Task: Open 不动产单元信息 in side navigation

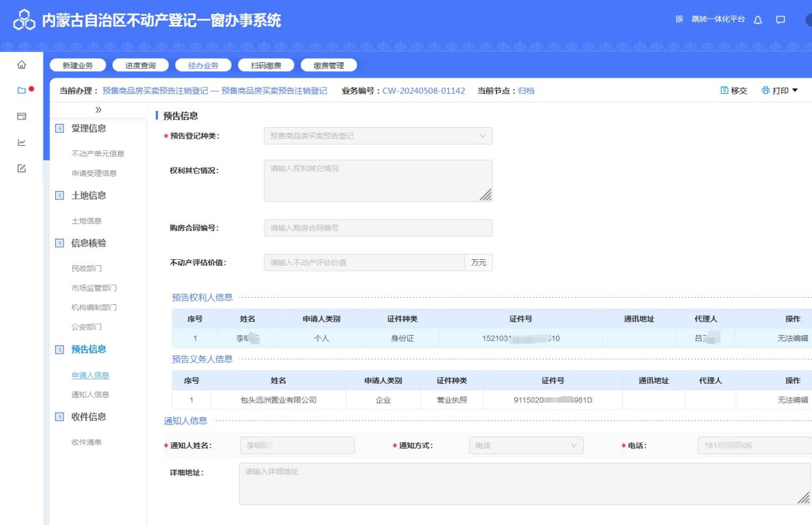Action: (97, 153)
